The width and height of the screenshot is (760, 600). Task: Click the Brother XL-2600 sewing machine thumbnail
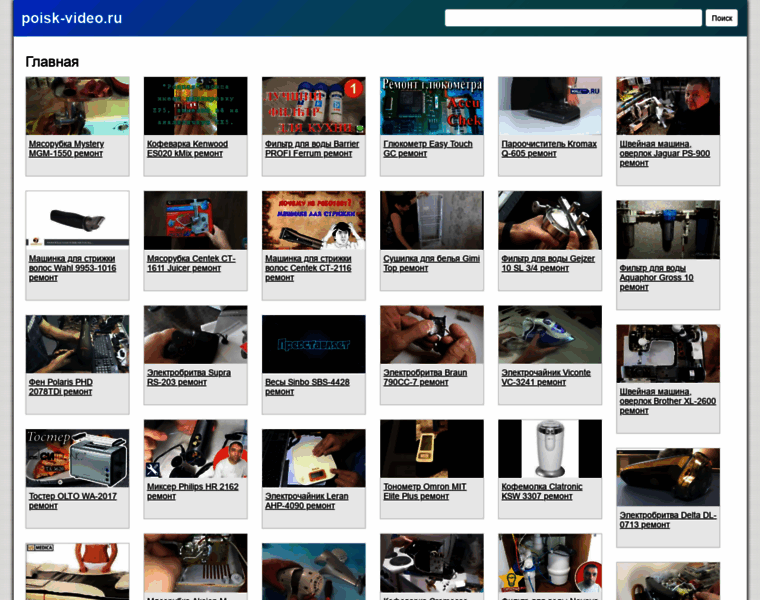pyautogui.click(x=668, y=354)
